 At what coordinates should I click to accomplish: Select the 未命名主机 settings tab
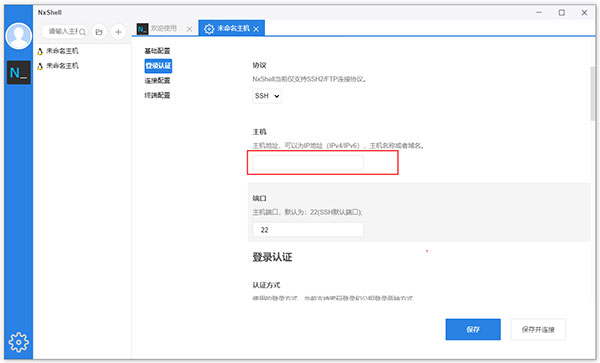(x=231, y=28)
